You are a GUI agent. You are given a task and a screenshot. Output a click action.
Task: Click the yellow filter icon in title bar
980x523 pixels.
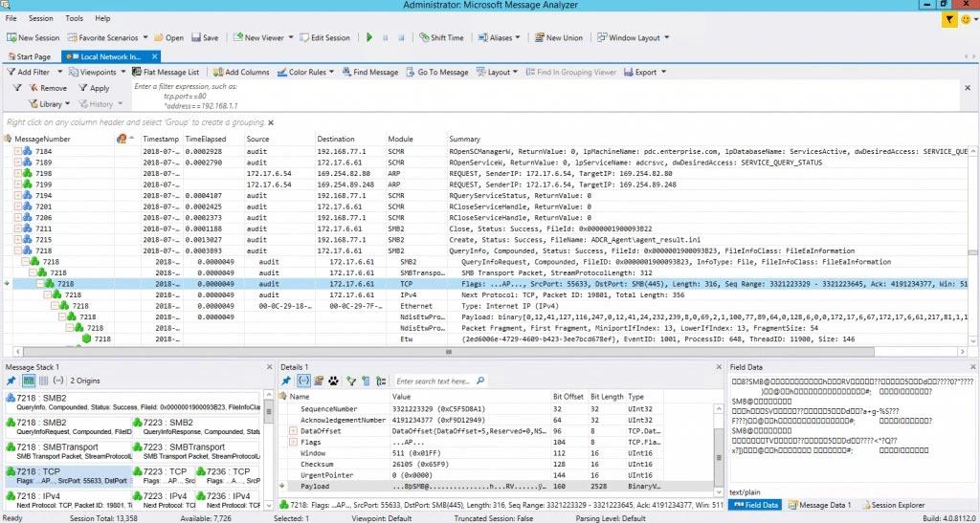[x=948, y=19]
